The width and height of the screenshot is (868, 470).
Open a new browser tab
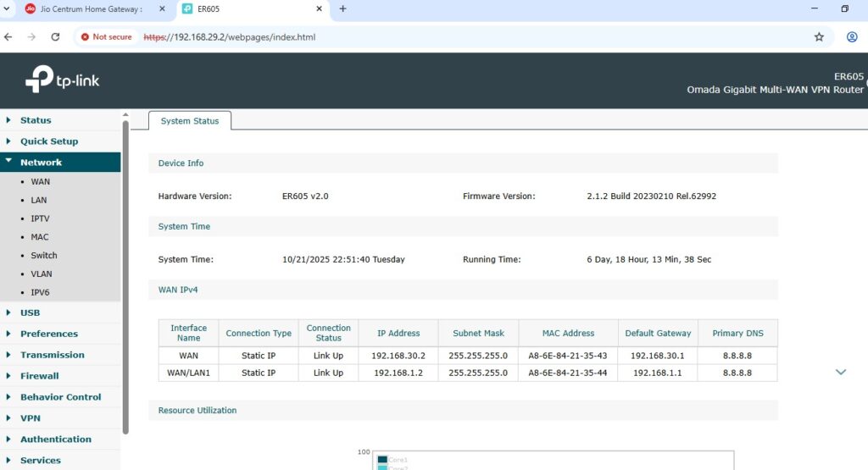(342, 8)
